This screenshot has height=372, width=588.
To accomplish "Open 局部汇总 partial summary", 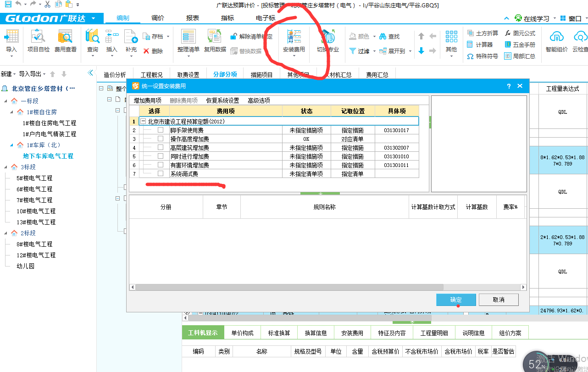I will tap(520, 56).
